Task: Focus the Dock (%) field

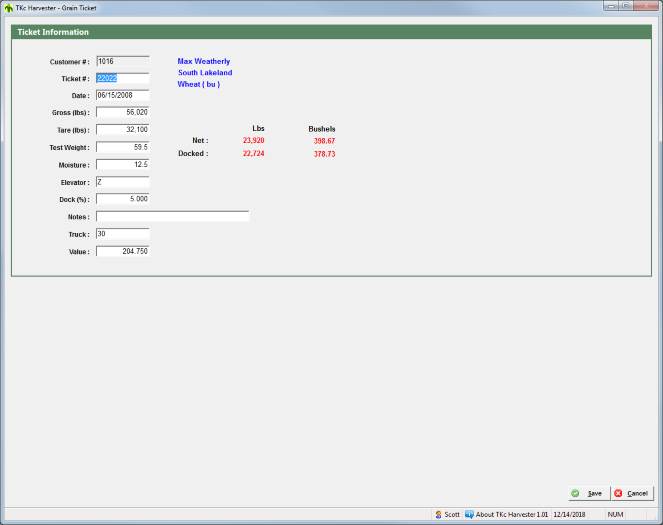Action: point(122,199)
